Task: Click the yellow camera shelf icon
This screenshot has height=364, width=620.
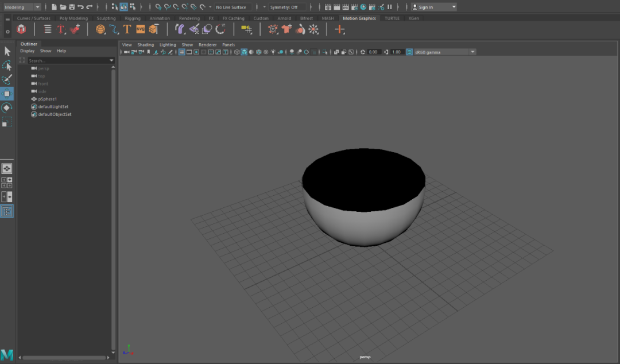Action: click(x=246, y=29)
